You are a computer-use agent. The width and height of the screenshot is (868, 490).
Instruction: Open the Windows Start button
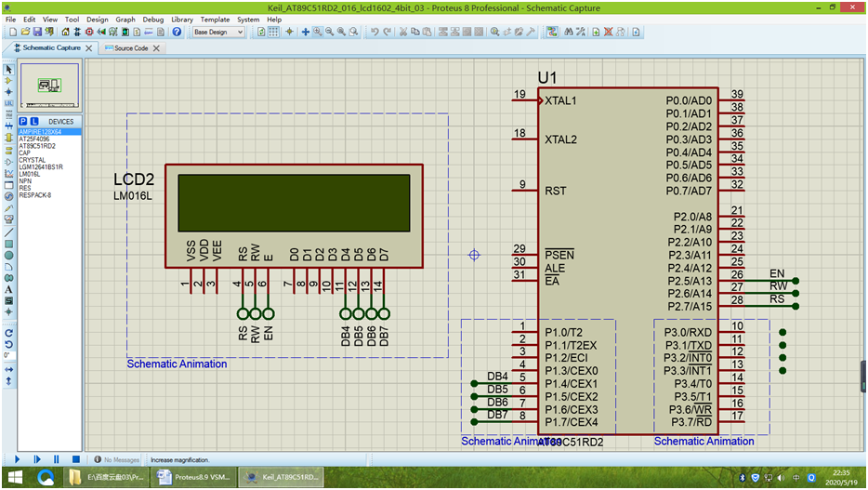15,477
